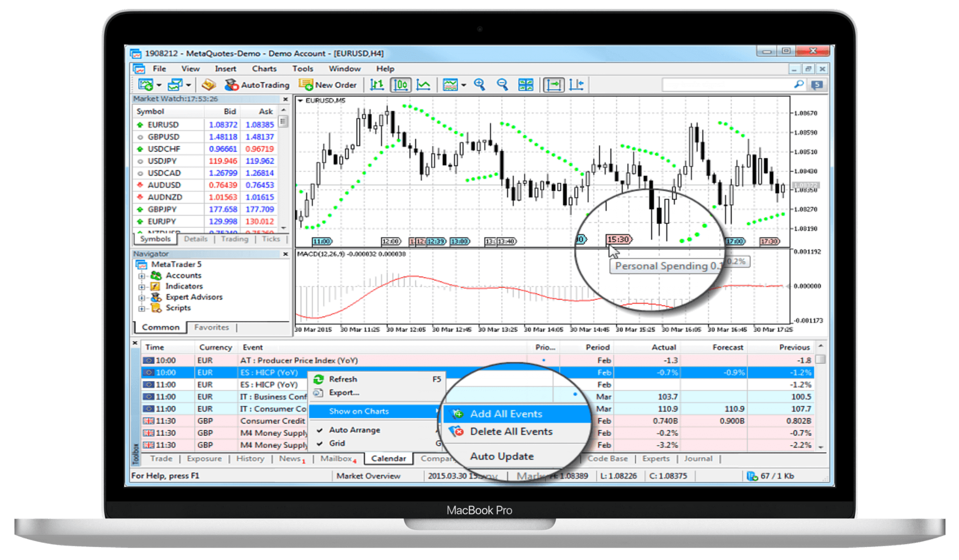
Task: Open the View menu
Action: 190,69
